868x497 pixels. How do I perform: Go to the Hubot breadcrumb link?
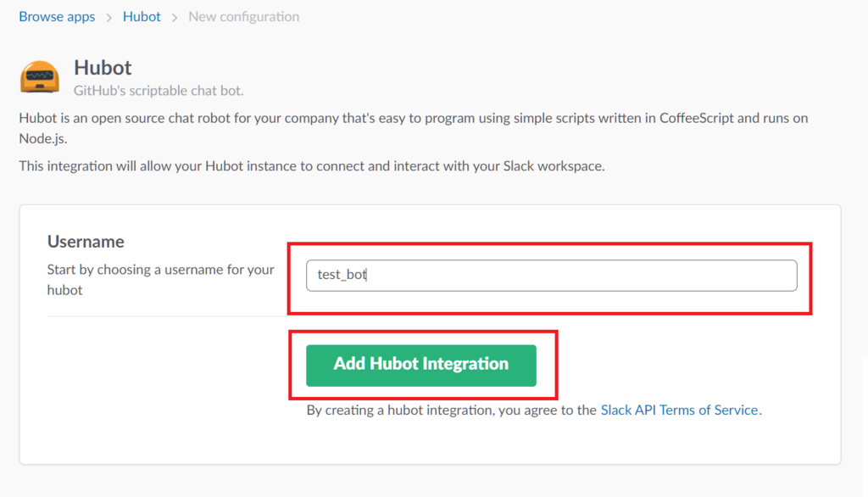click(x=142, y=17)
